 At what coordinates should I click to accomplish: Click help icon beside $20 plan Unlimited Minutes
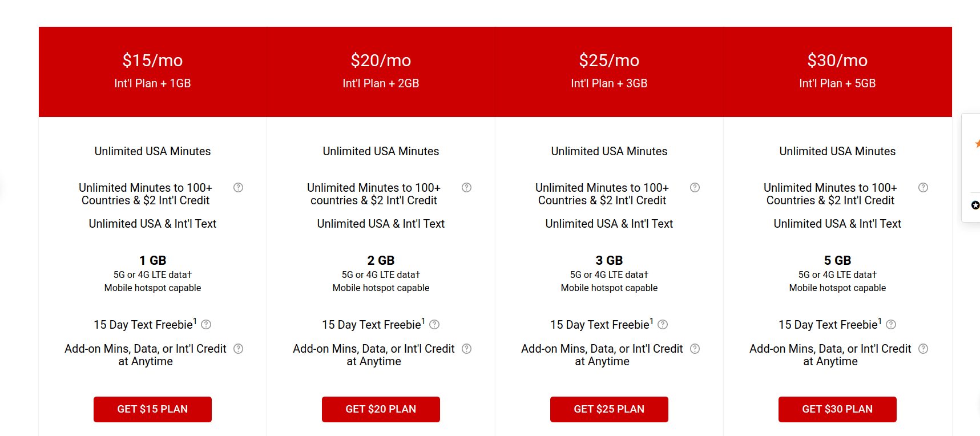[467, 188]
